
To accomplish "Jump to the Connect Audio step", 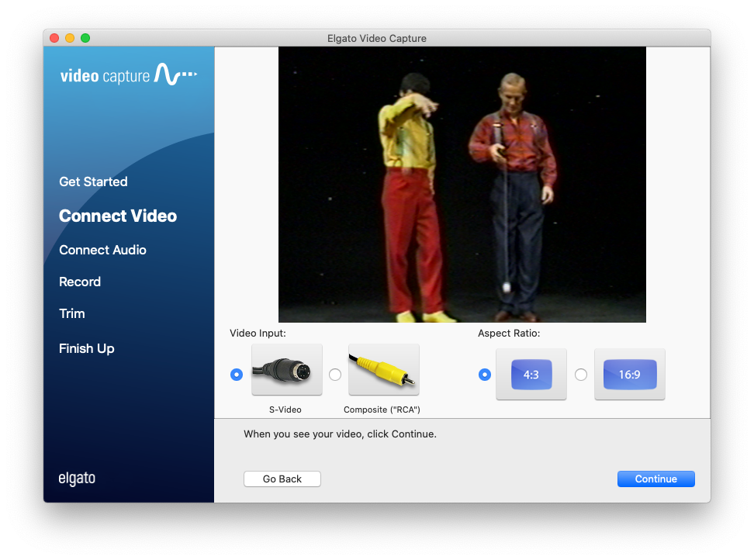I will tap(102, 250).
